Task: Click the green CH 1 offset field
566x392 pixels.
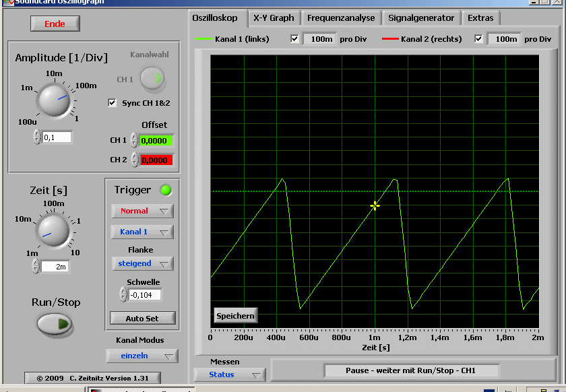Action: pyautogui.click(x=156, y=141)
